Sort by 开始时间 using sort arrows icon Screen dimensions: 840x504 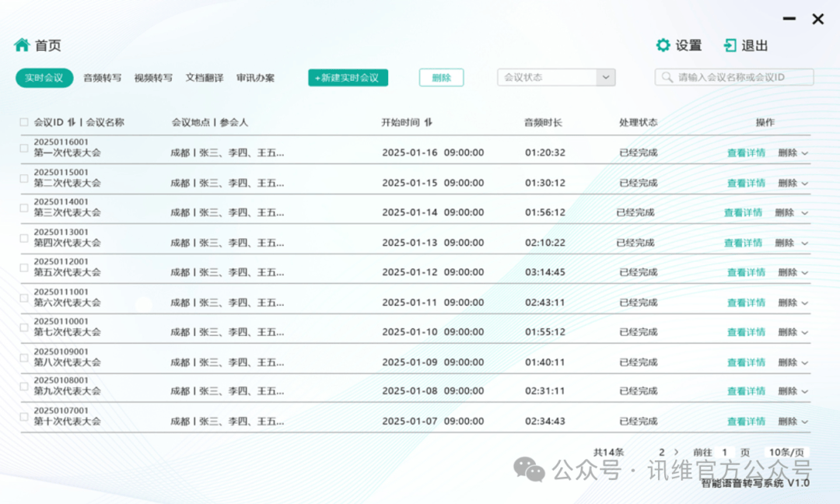[429, 122]
